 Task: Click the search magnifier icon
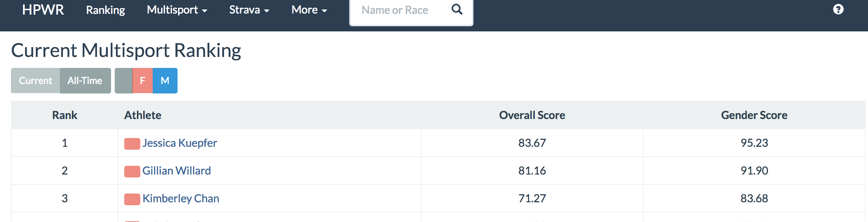click(x=457, y=9)
